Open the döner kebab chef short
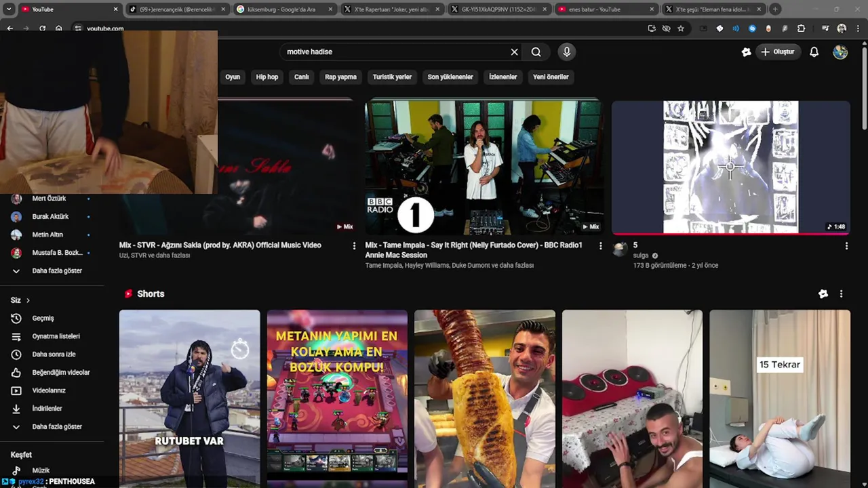The height and width of the screenshot is (488, 868). click(485, 399)
